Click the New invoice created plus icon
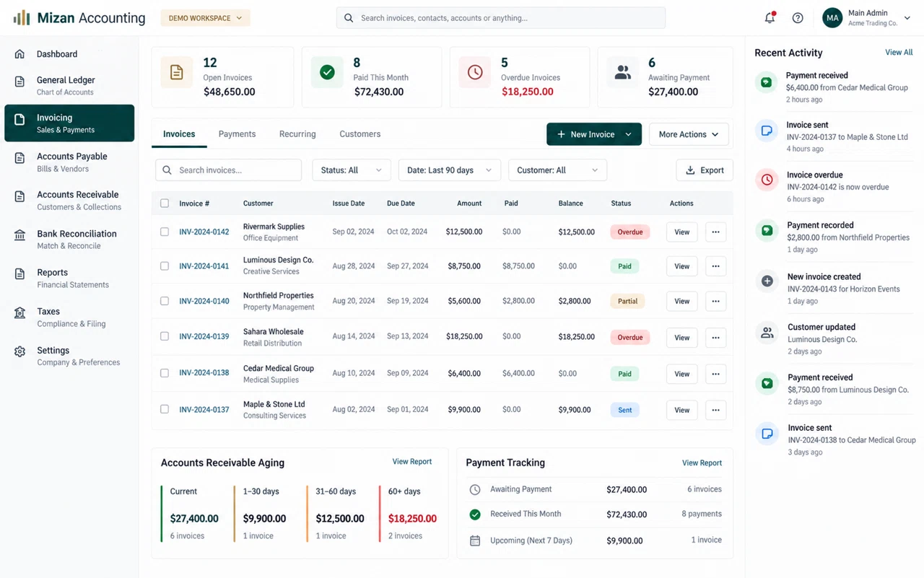The image size is (924, 578). click(767, 281)
